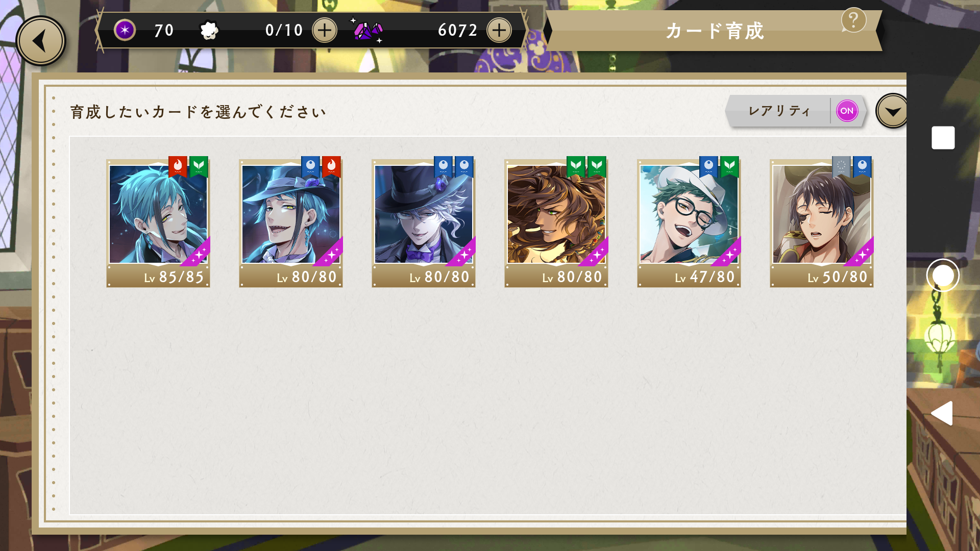Screen dimensions: 980x551
Task: Tap the white stamina blob icon
Action: tap(209, 31)
